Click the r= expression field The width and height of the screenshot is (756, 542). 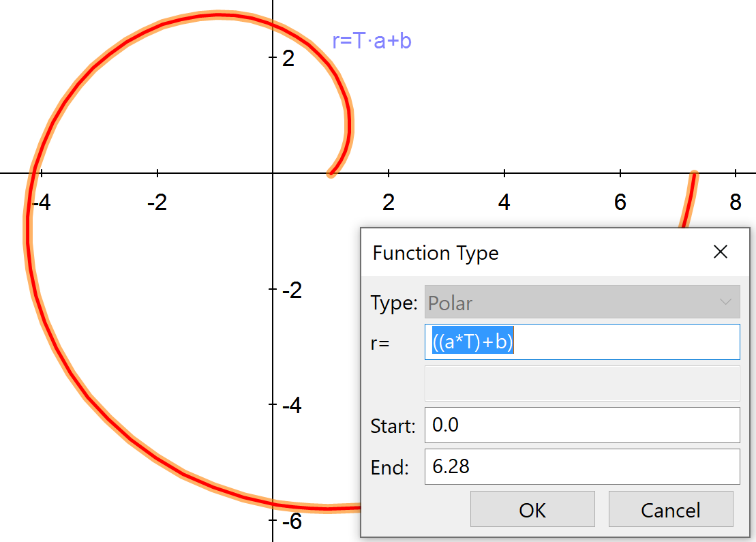(581, 342)
